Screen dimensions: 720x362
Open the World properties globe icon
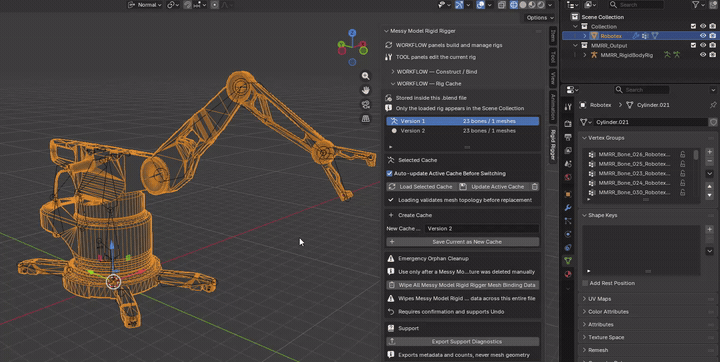click(x=568, y=177)
